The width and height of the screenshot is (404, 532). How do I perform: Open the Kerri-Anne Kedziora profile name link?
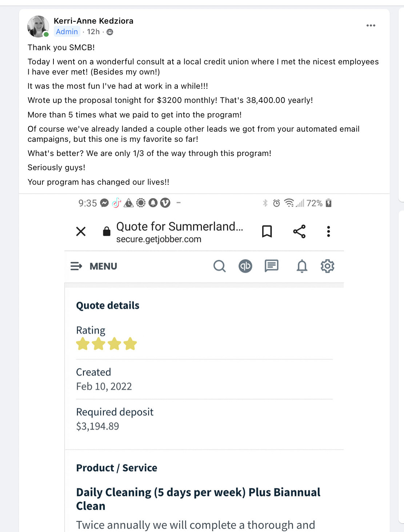tap(93, 21)
